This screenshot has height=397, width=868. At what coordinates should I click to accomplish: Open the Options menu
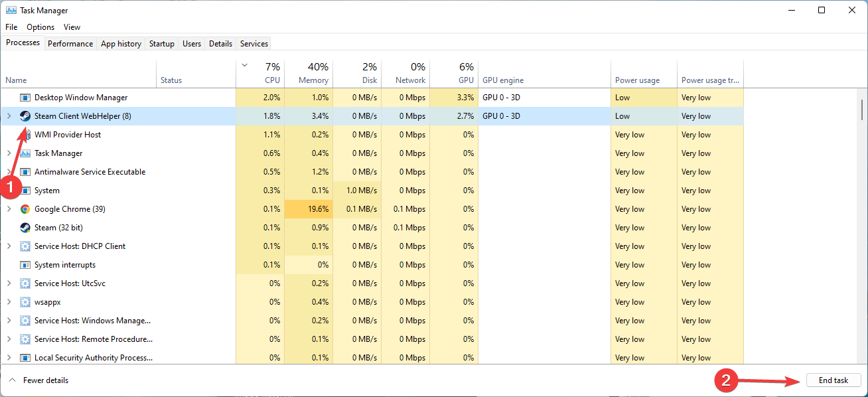pyautogui.click(x=40, y=27)
